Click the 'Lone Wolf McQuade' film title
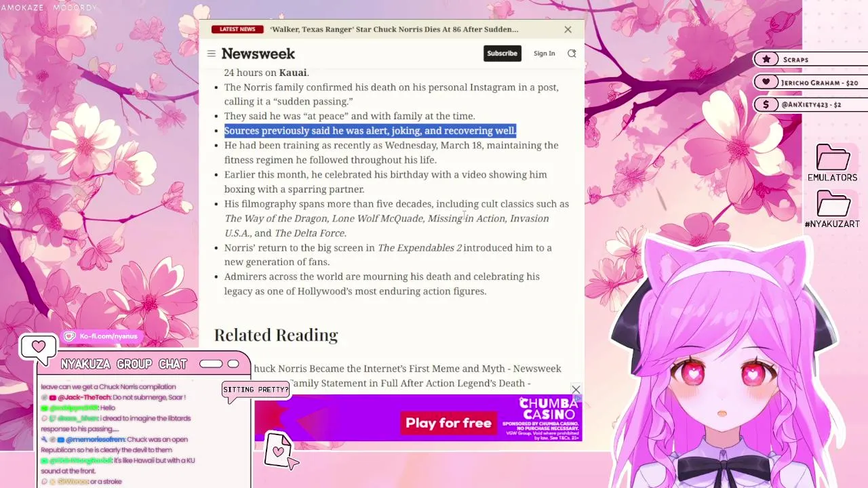 377,218
